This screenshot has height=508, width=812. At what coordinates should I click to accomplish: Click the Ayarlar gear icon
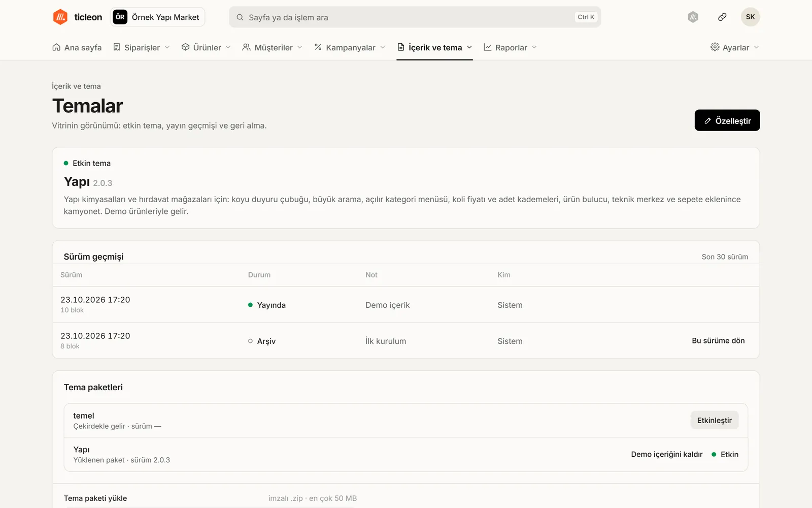(x=715, y=47)
